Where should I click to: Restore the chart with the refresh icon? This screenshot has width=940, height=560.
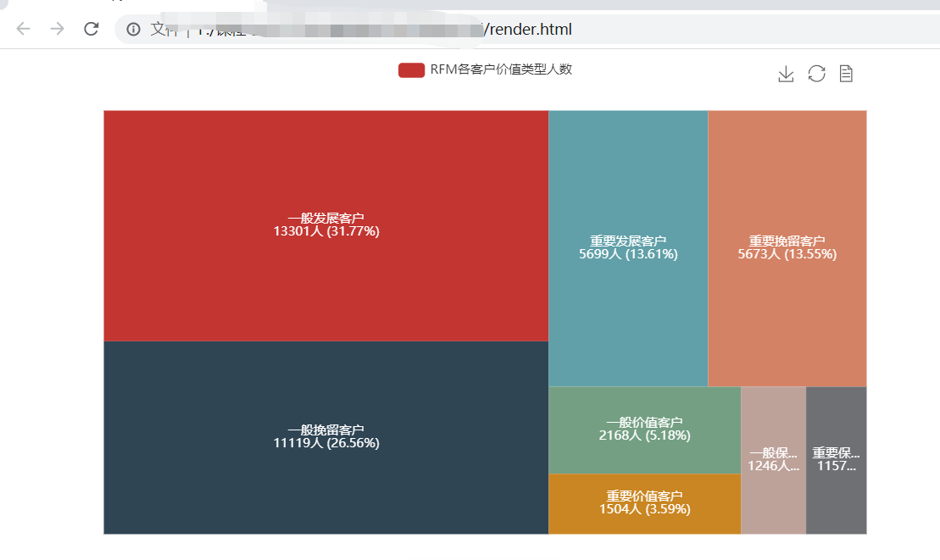815,74
